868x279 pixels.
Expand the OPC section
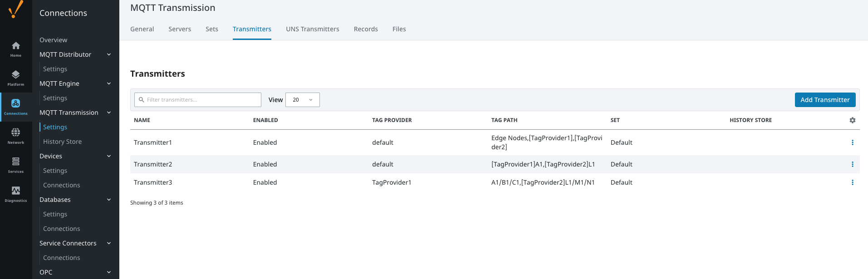tap(109, 272)
